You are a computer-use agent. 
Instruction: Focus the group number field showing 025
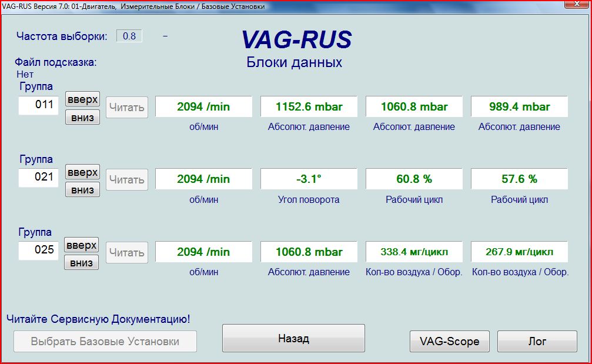(x=39, y=250)
